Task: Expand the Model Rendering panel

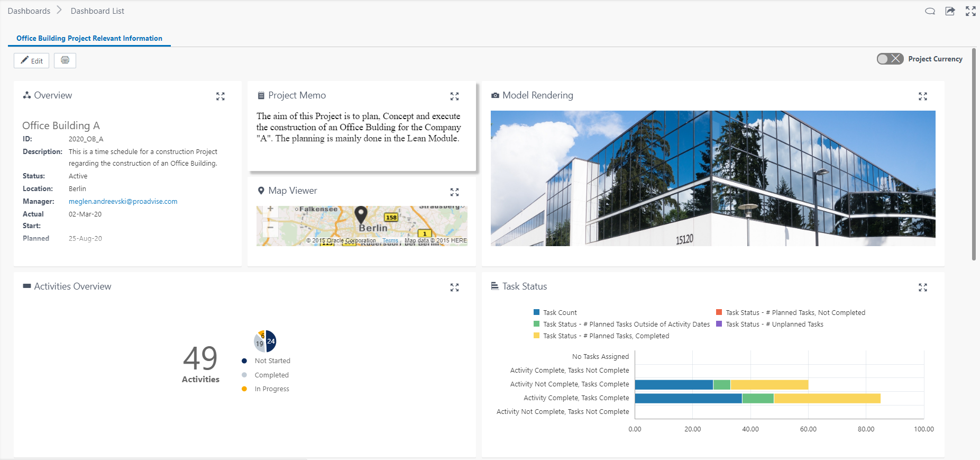Action: (x=923, y=96)
